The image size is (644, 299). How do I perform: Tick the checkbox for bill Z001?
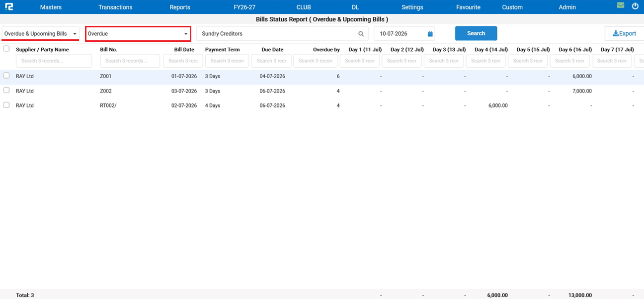pyautogui.click(x=6, y=76)
